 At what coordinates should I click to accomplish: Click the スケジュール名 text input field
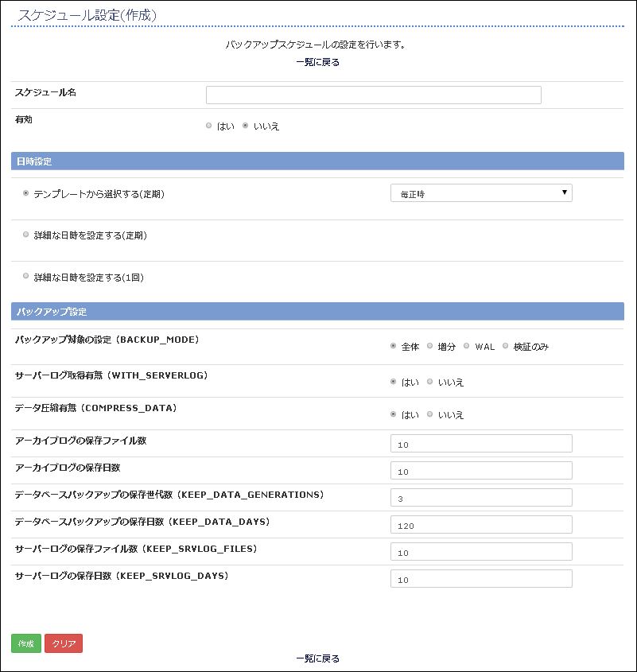coord(373,95)
